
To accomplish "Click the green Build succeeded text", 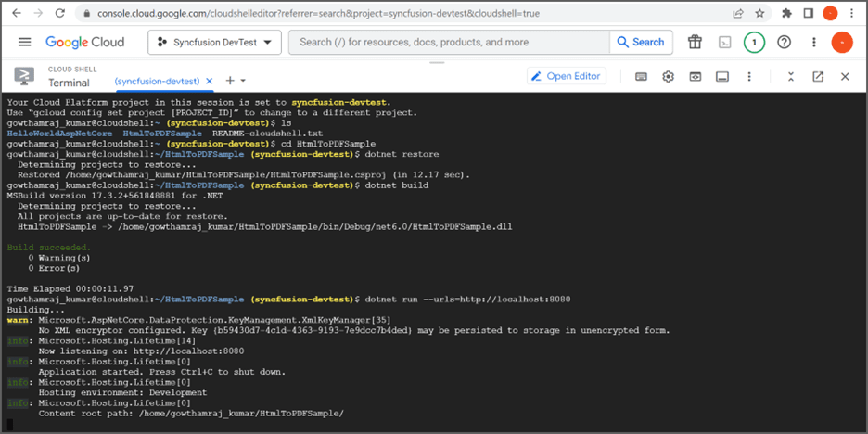I will (49, 248).
